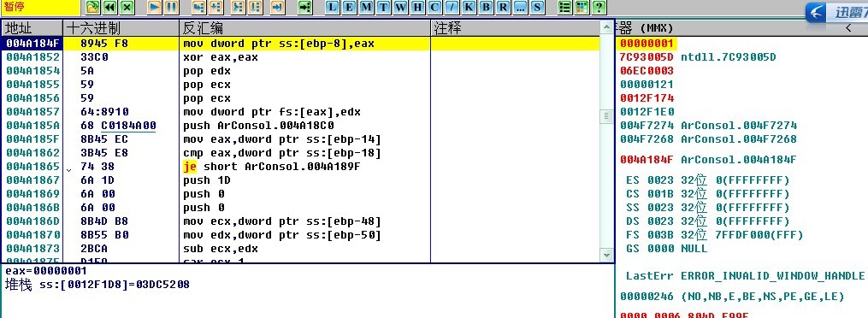Click the left arrow in registers header
The width and height of the screenshot is (868, 318).
point(848,27)
